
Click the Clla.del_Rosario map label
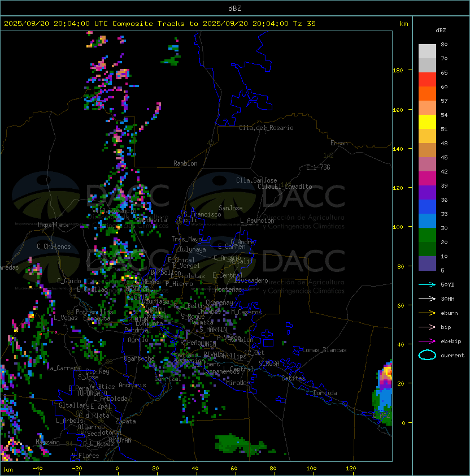point(266,128)
